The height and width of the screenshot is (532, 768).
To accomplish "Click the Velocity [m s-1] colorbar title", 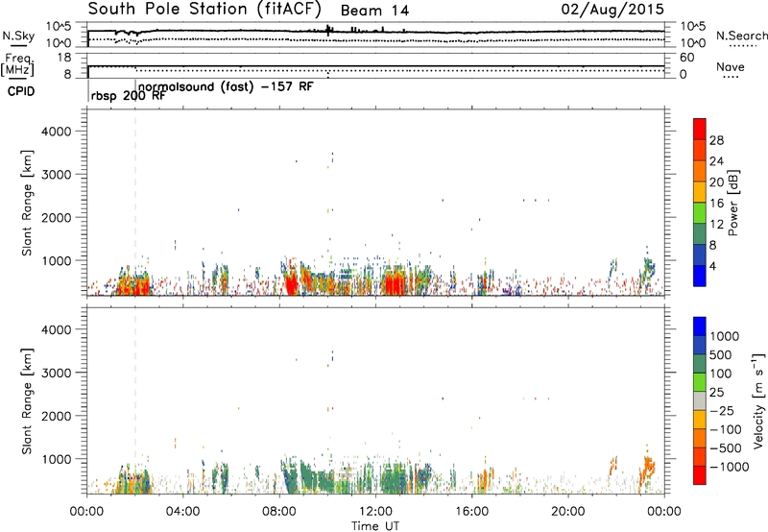I will (x=758, y=400).
